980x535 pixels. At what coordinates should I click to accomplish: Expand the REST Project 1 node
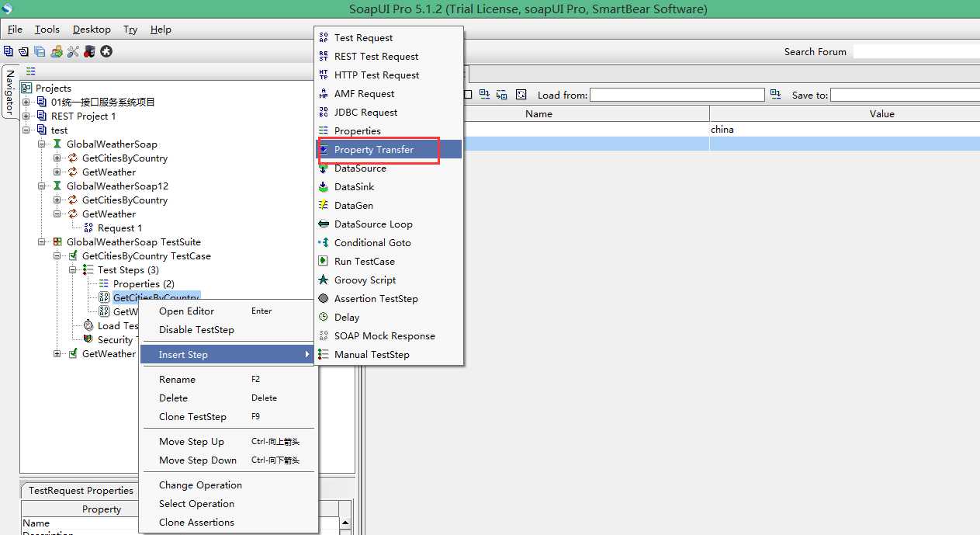click(26, 116)
